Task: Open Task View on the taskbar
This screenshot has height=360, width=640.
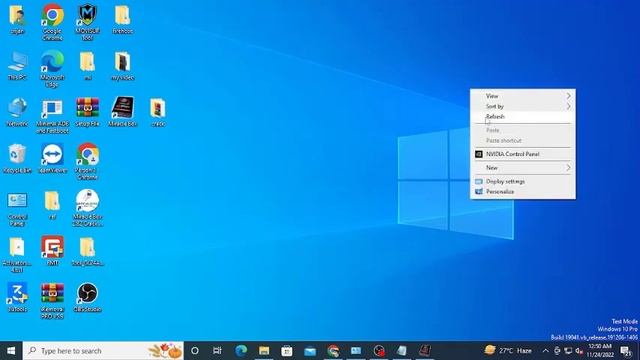Action: [x=217, y=351]
